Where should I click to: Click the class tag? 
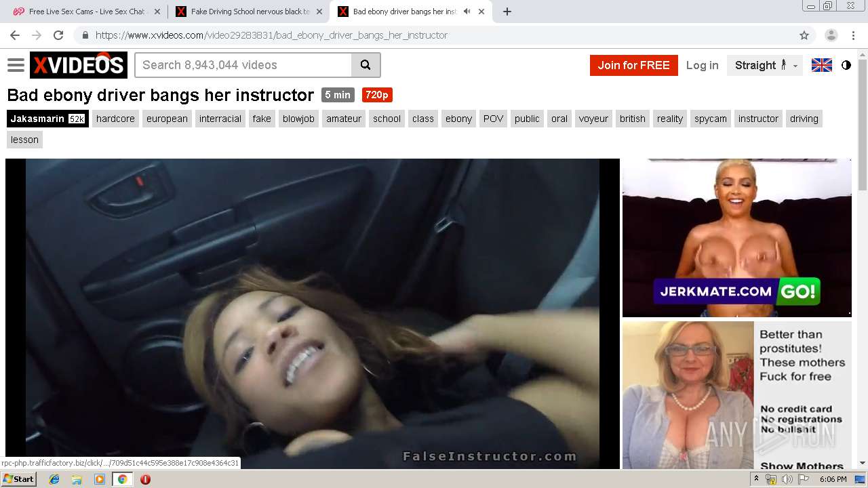pos(422,119)
